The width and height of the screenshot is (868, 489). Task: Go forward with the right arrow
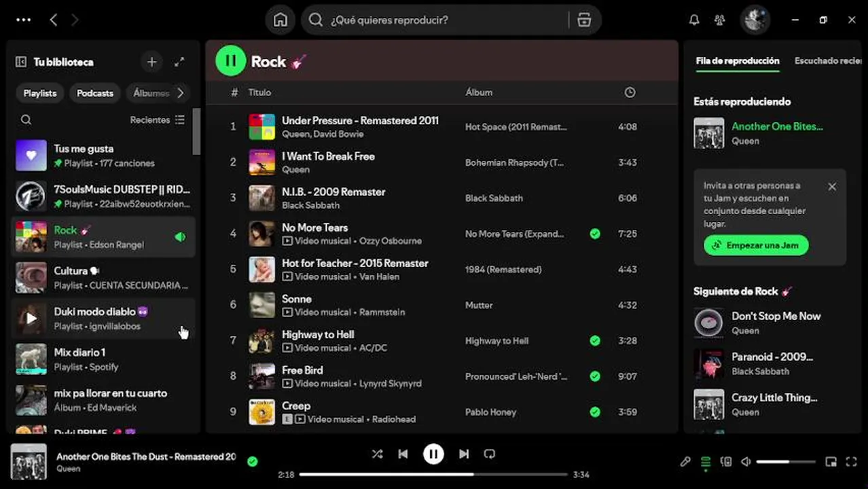click(x=75, y=20)
